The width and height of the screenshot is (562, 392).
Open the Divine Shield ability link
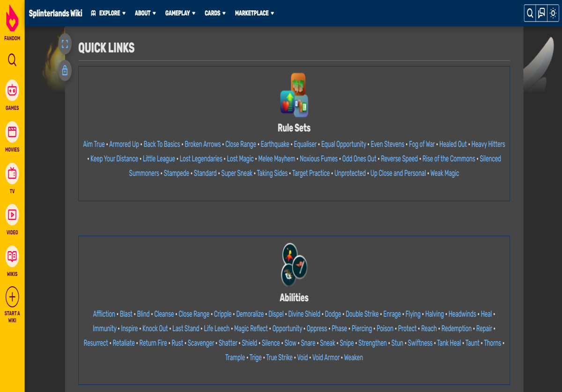[304, 314]
